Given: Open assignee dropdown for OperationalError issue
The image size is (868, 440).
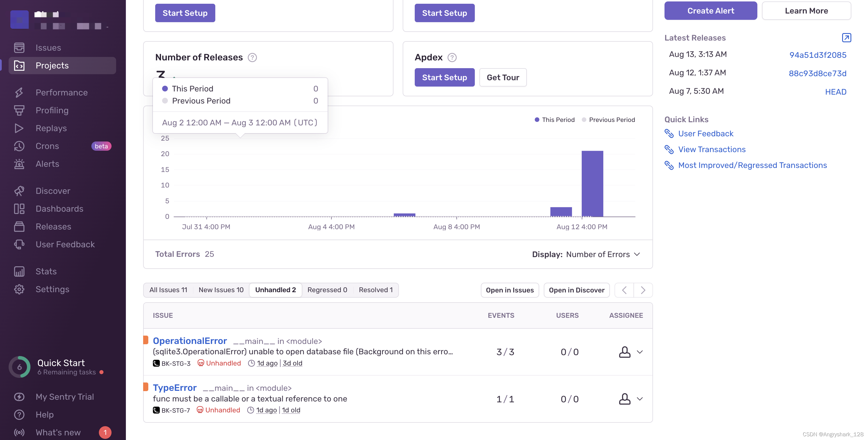Looking at the screenshot, I should tap(639, 352).
